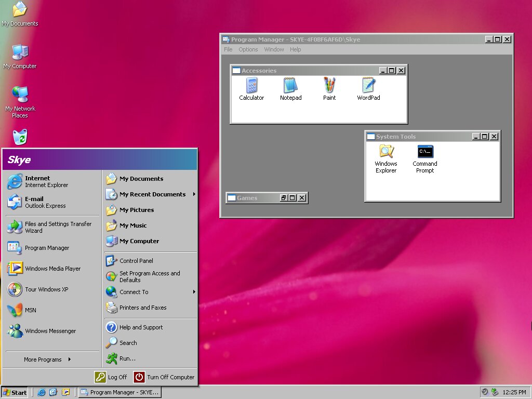532x399 pixels.
Task: Open Internet Explorer from the Quick Launch bar
Action: pos(42,392)
